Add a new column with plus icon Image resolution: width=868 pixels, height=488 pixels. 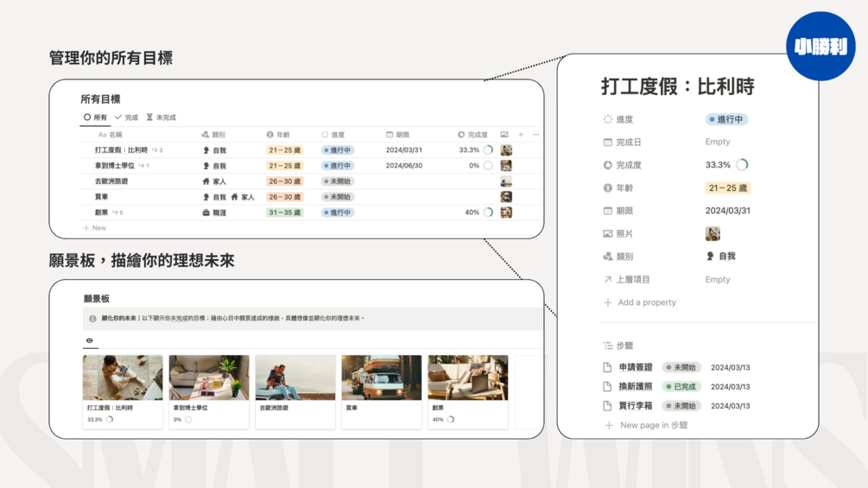[521, 135]
